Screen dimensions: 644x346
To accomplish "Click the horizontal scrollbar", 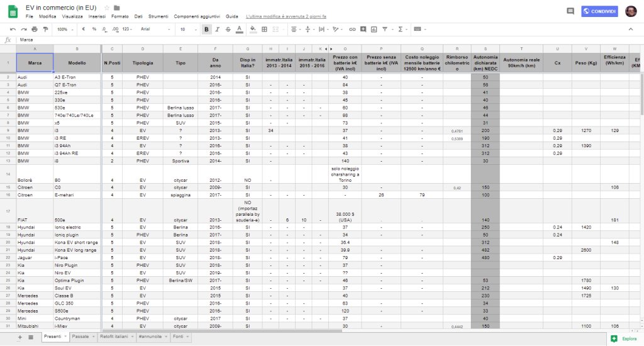I will click(222, 330).
